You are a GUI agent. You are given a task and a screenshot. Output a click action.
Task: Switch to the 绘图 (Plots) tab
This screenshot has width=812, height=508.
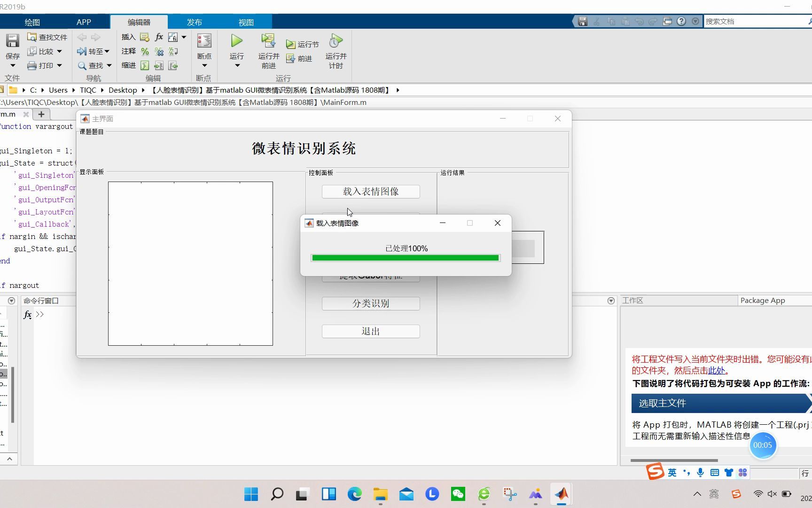pos(32,22)
